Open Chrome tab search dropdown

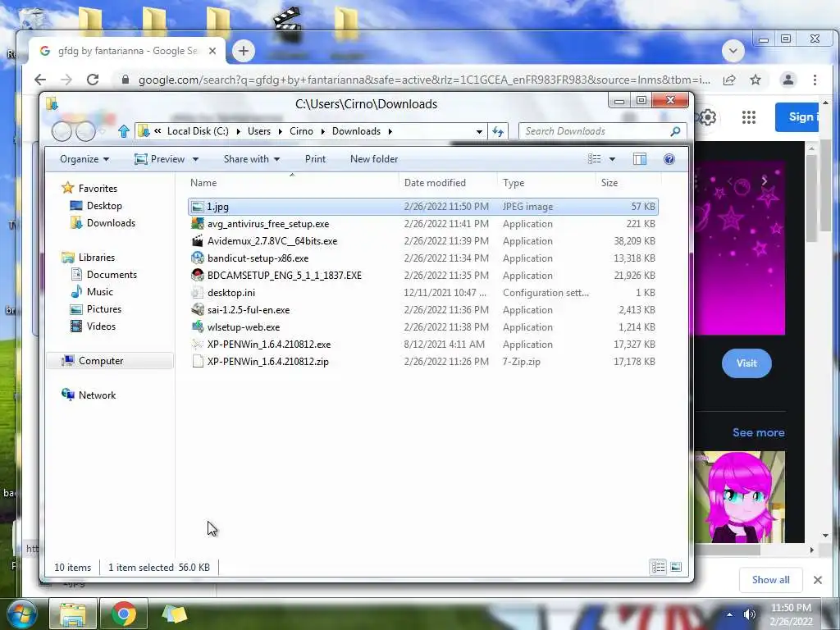pyautogui.click(x=733, y=51)
